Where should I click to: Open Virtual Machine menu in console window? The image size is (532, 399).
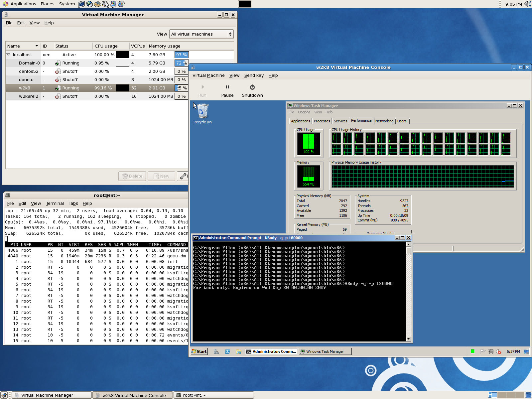(208, 75)
